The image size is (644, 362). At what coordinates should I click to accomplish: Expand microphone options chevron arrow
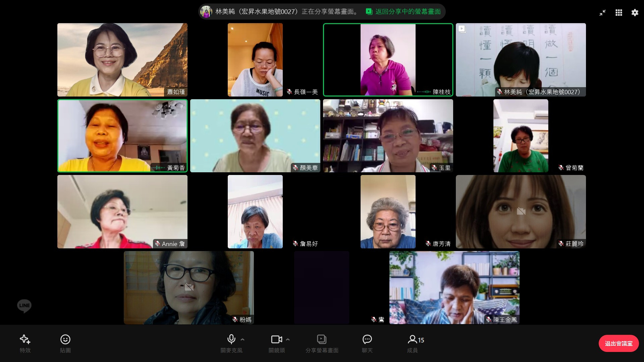[243, 340]
